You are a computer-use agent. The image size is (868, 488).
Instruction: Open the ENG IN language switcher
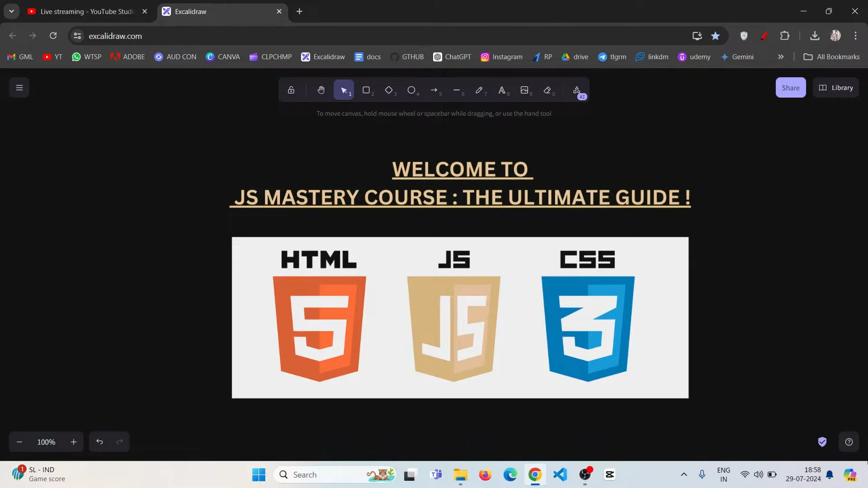[x=724, y=474]
